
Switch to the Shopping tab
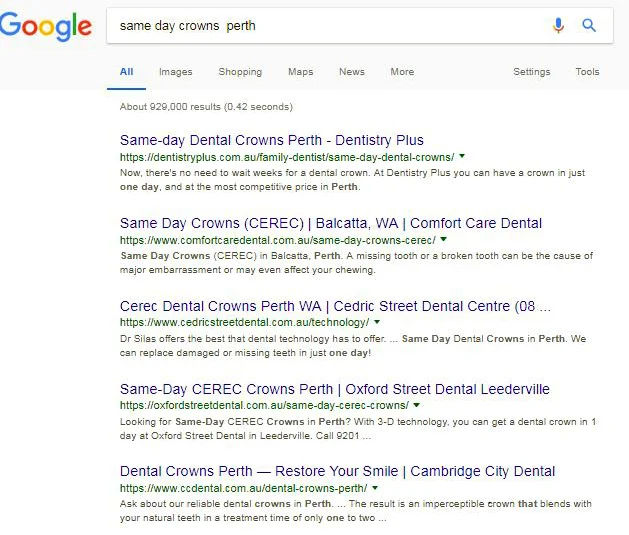coord(240,72)
